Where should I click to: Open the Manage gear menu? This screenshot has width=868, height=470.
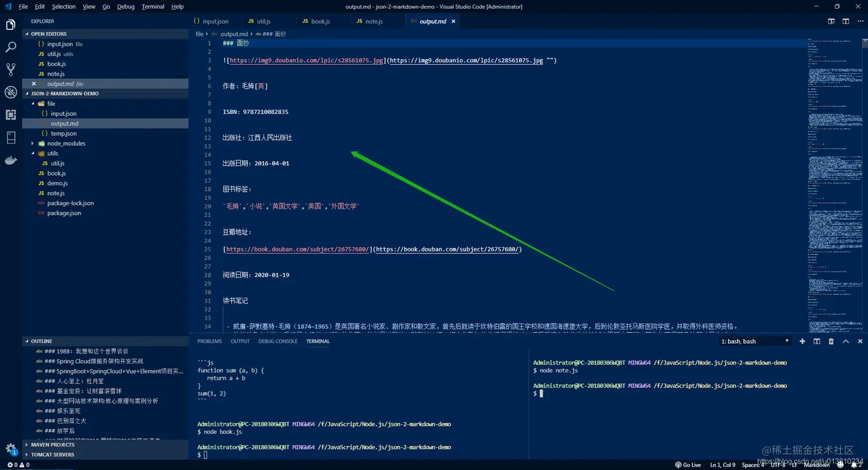(10, 449)
